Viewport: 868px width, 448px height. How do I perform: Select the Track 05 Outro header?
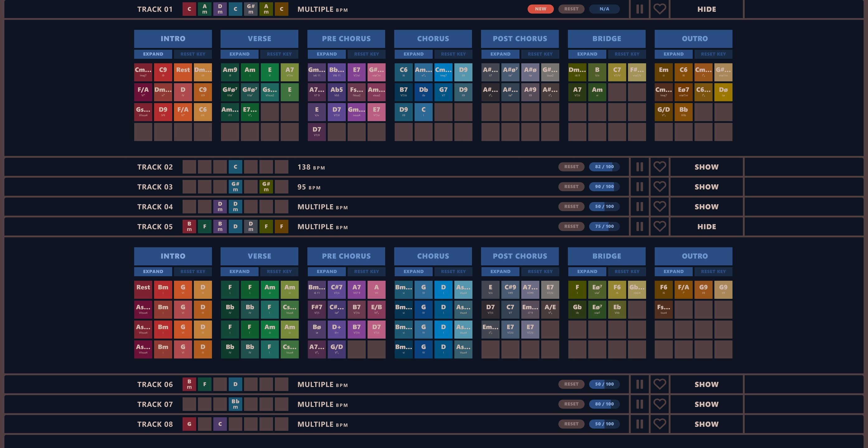pyautogui.click(x=694, y=256)
